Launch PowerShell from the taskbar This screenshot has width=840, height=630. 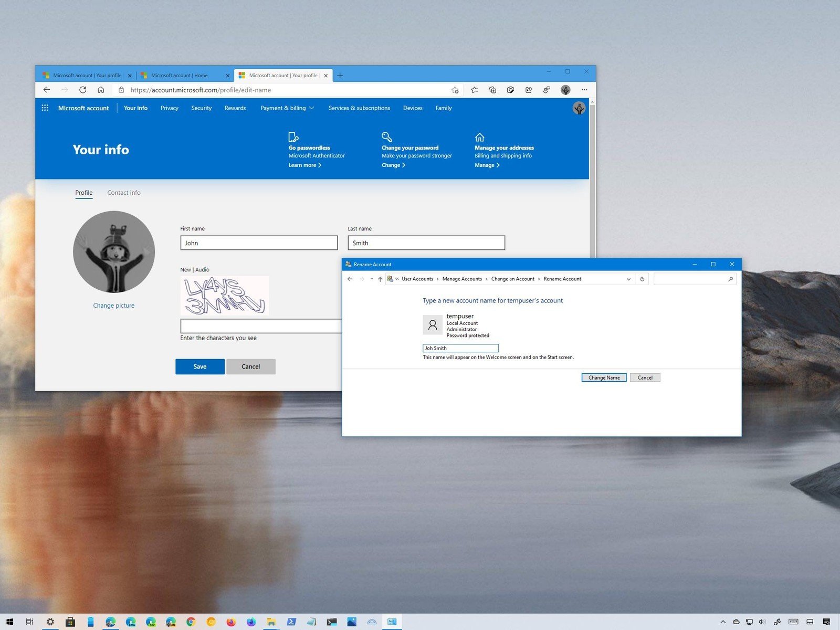click(291, 622)
